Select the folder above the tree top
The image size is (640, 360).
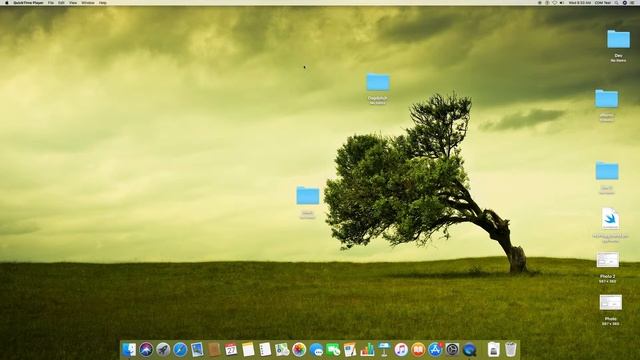(378, 82)
